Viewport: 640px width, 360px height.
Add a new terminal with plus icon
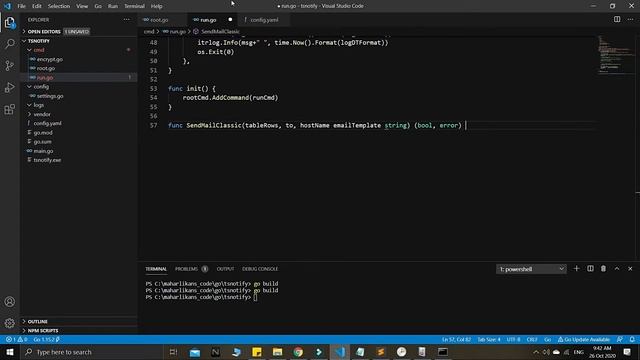click(x=576, y=269)
